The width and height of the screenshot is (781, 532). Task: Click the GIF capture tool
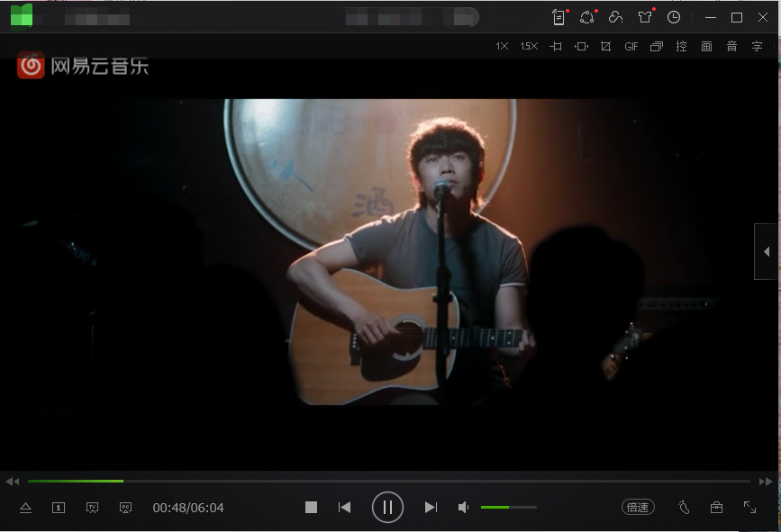point(631,46)
